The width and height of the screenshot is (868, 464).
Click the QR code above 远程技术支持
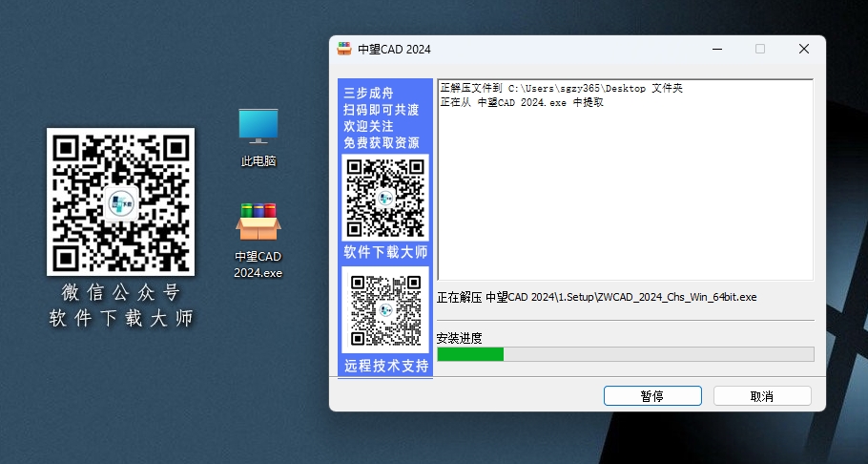point(385,310)
